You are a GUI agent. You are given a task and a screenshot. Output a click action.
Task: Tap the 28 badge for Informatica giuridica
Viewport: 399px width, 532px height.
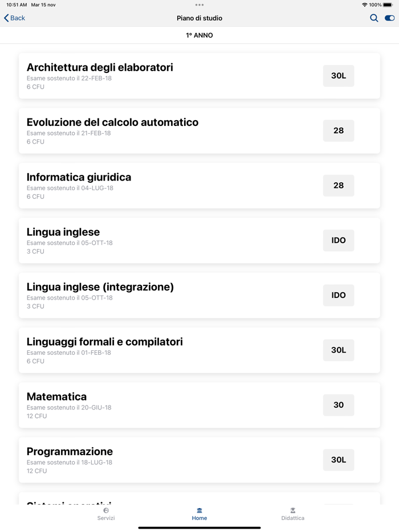(x=338, y=185)
